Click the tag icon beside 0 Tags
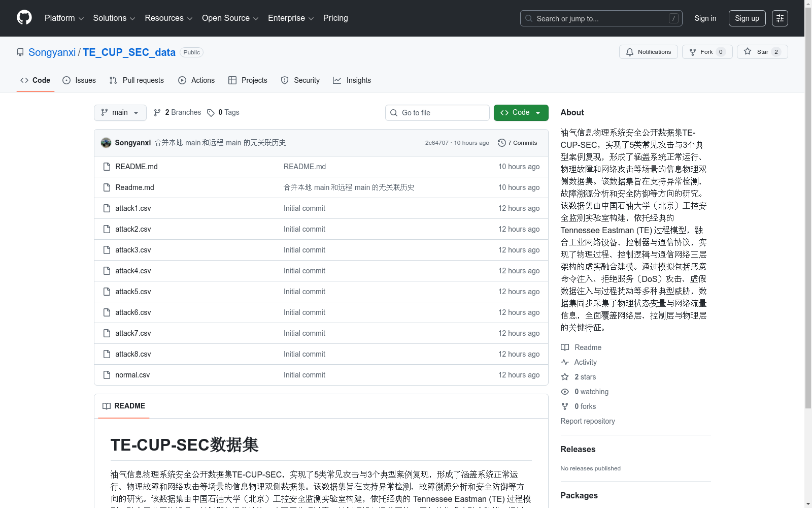 click(211, 113)
